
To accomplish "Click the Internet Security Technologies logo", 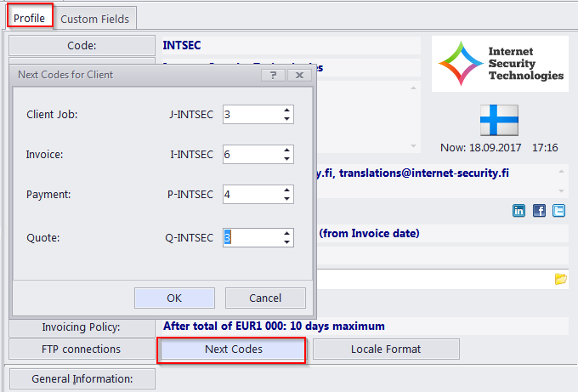I will [x=498, y=64].
